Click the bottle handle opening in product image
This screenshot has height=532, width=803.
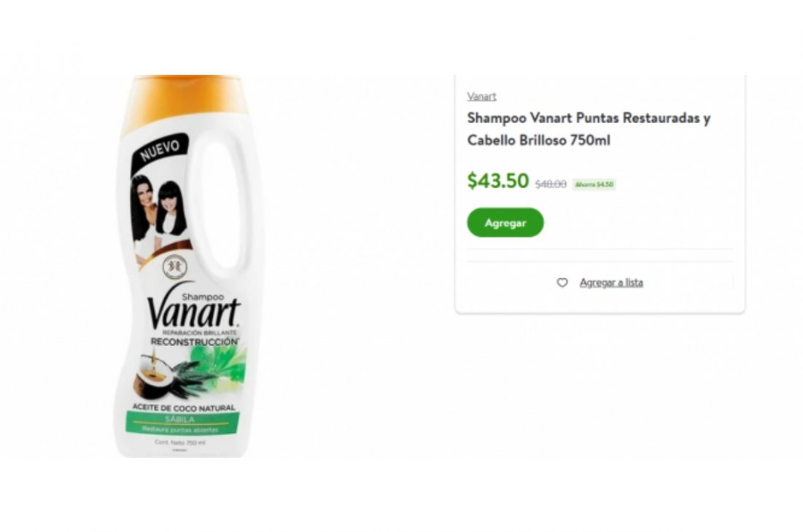pyautogui.click(x=220, y=203)
